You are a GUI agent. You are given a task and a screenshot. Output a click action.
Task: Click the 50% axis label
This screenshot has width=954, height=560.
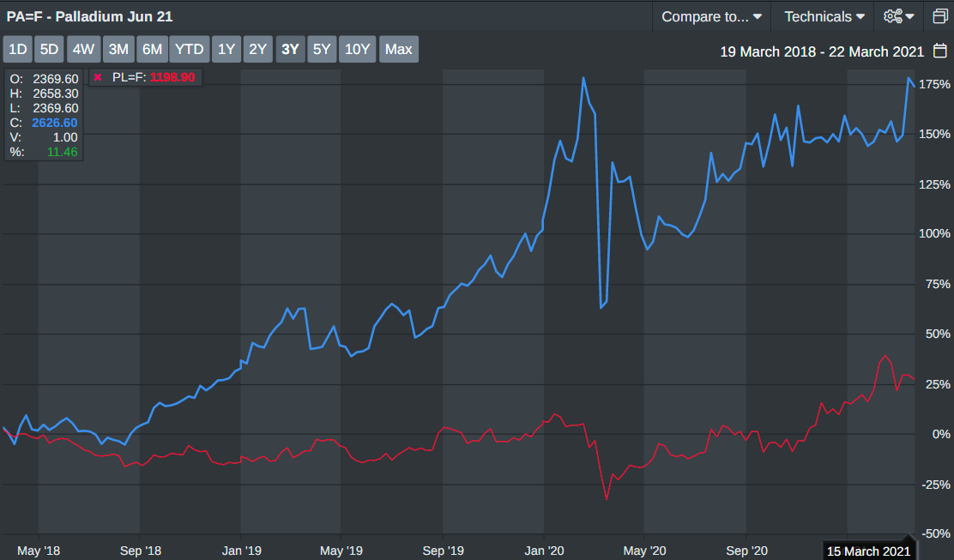(938, 334)
